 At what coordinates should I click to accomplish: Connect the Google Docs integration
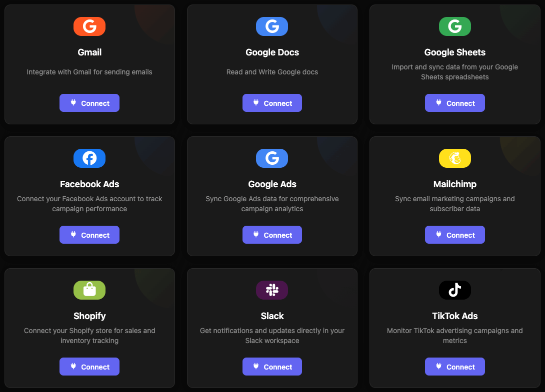(272, 103)
